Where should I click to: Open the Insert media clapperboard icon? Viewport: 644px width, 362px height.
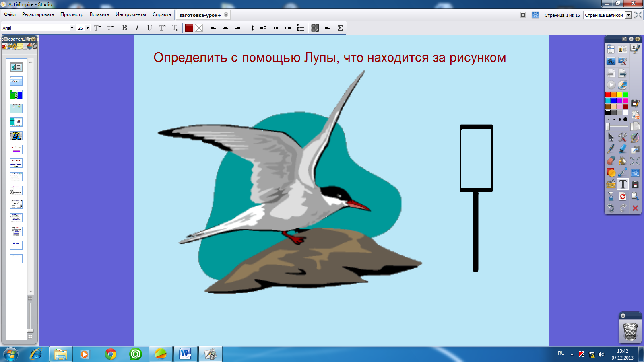tap(611, 184)
